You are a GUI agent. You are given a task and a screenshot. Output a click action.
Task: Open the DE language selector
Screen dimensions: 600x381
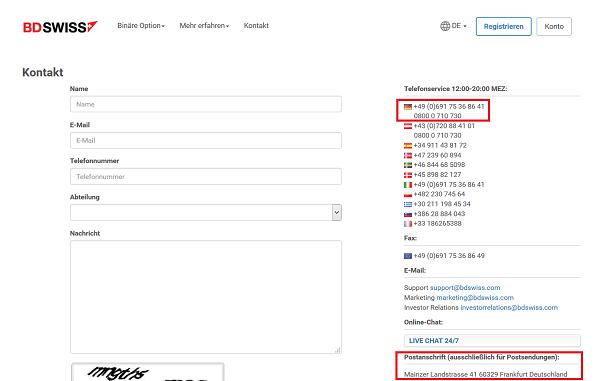[459, 26]
